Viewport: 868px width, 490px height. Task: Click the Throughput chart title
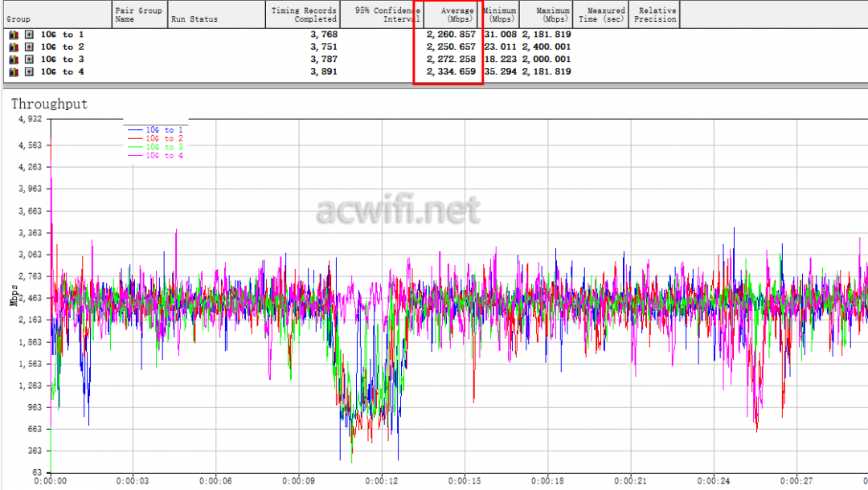tap(49, 104)
